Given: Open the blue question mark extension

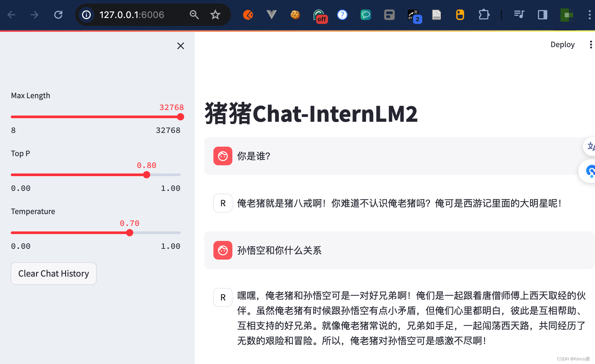Looking at the screenshot, I should (x=342, y=15).
